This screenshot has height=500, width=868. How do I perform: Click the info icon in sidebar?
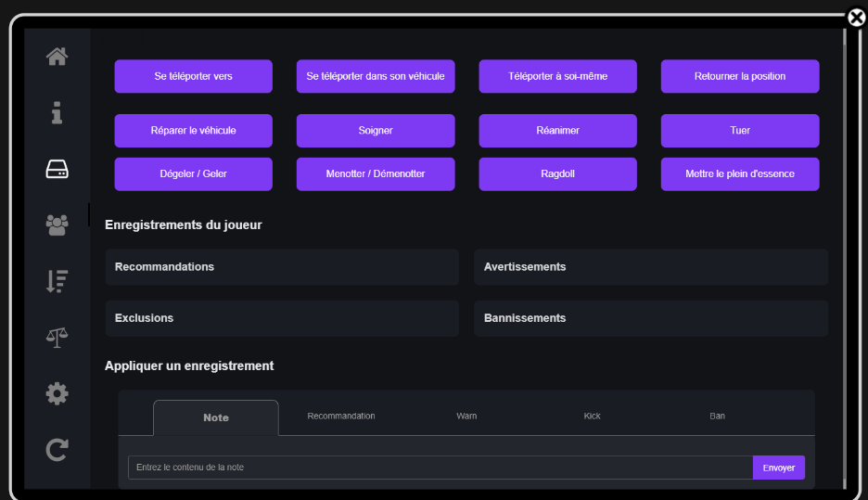point(57,113)
